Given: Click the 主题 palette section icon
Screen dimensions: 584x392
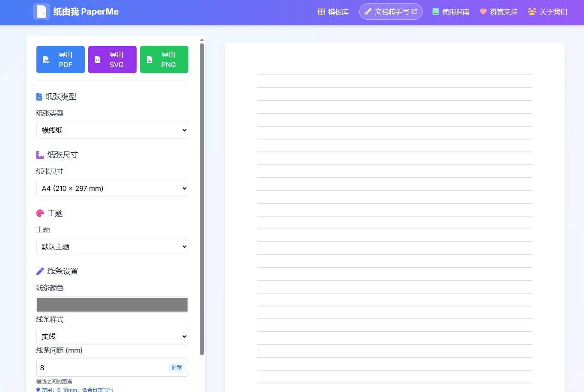Looking at the screenshot, I should 40,213.
